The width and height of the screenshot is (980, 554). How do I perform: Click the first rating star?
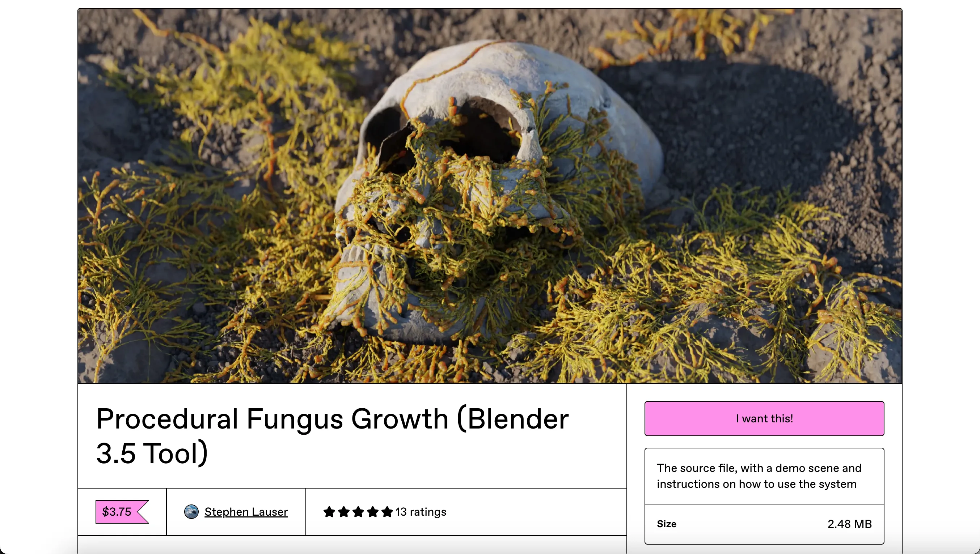pos(329,512)
